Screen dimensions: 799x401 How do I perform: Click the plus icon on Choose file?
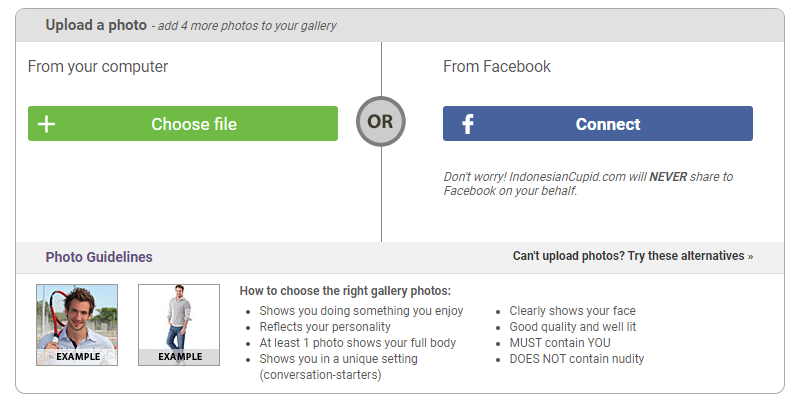pyautogui.click(x=46, y=124)
